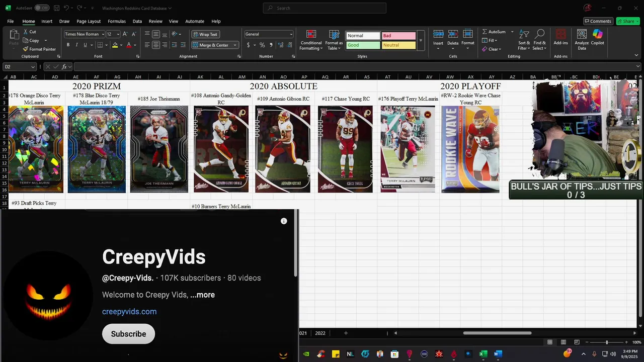Open the font size 12 dropdown

click(x=118, y=34)
